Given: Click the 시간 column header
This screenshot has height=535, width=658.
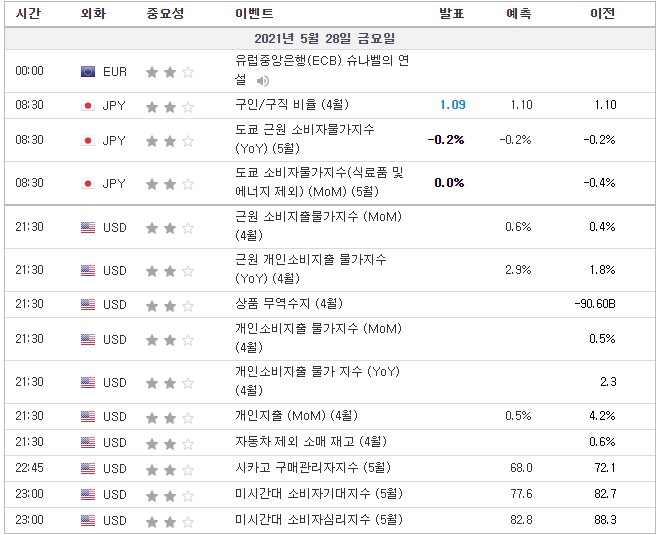Looking at the screenshot, I should (x=29, y=14).
